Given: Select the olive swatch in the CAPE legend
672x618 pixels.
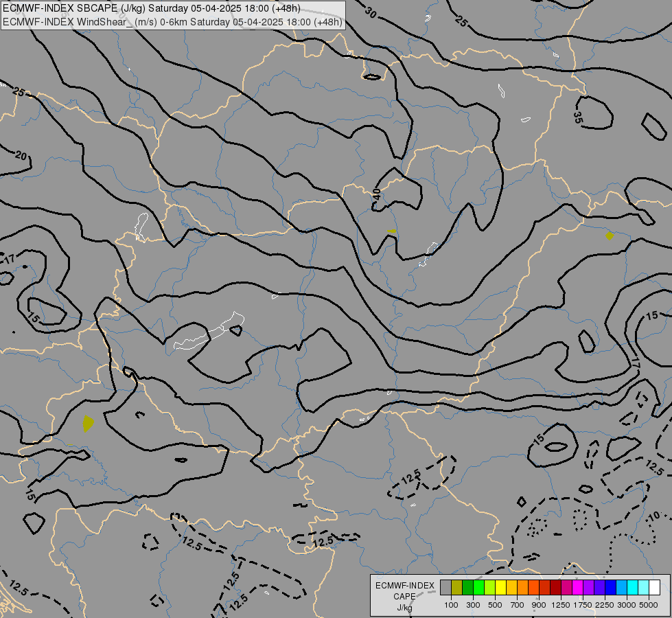Looking at the screenshot, I should (457, 588).
